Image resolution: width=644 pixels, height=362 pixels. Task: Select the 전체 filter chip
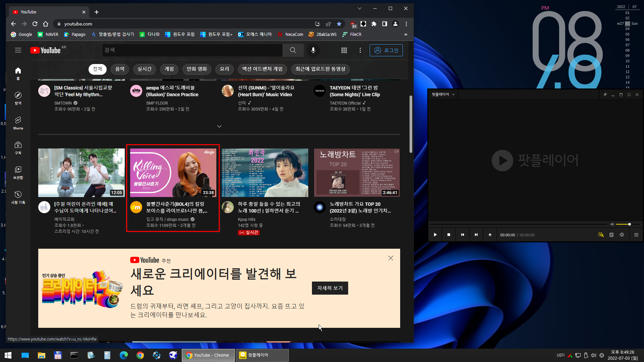pos(98,69)
